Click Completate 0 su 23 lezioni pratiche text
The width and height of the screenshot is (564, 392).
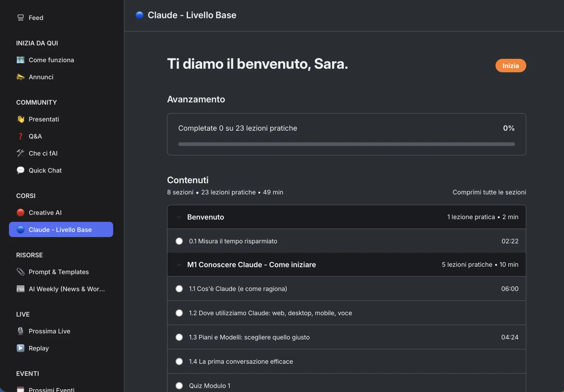pos(238,128)
